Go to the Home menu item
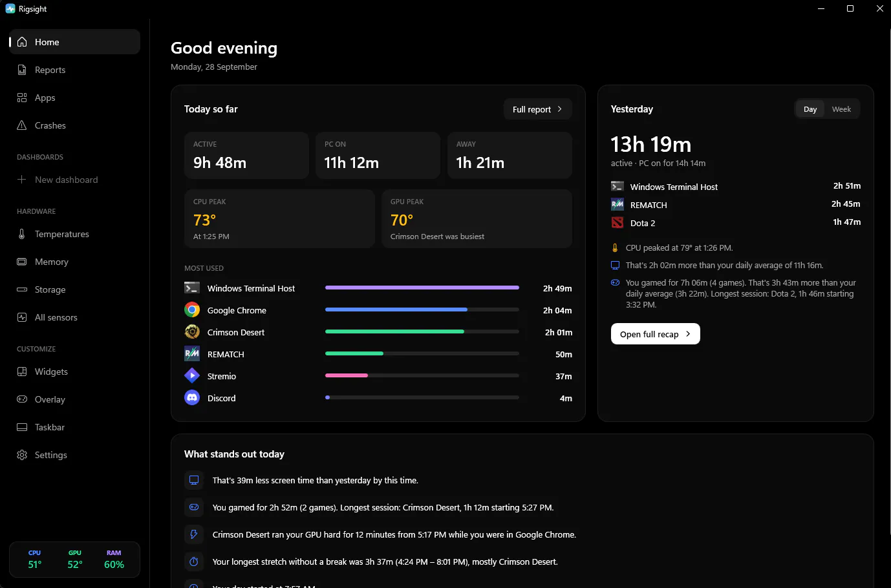The width and height of the screenshot is (891, 588). pyautogui.click(x=74, y=42)
